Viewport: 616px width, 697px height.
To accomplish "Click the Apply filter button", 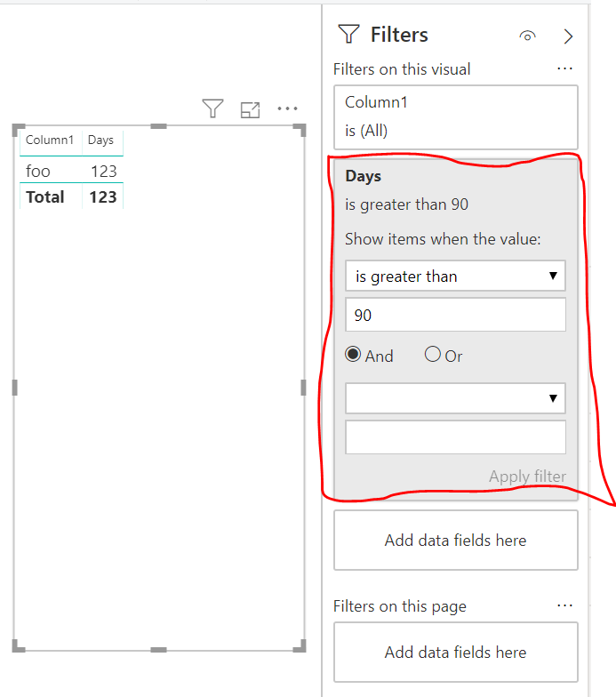I will (x=528, y=477).
